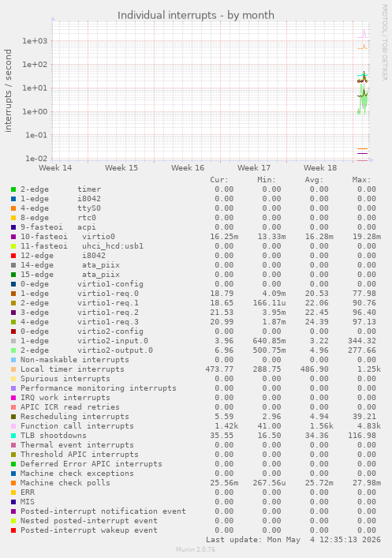The height and width of the screenshot is (558, 392).
Task: Click the pink spike at the top right of the graph
Action: 364,33
